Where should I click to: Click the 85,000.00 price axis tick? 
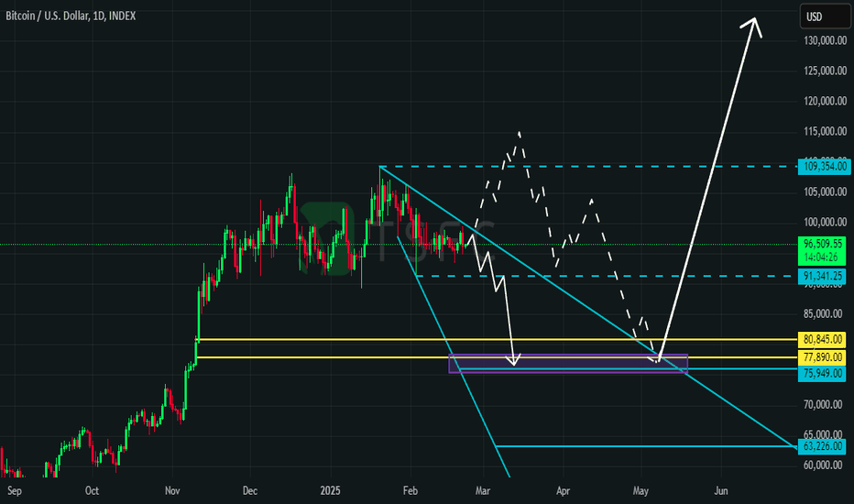coord(825,313)
